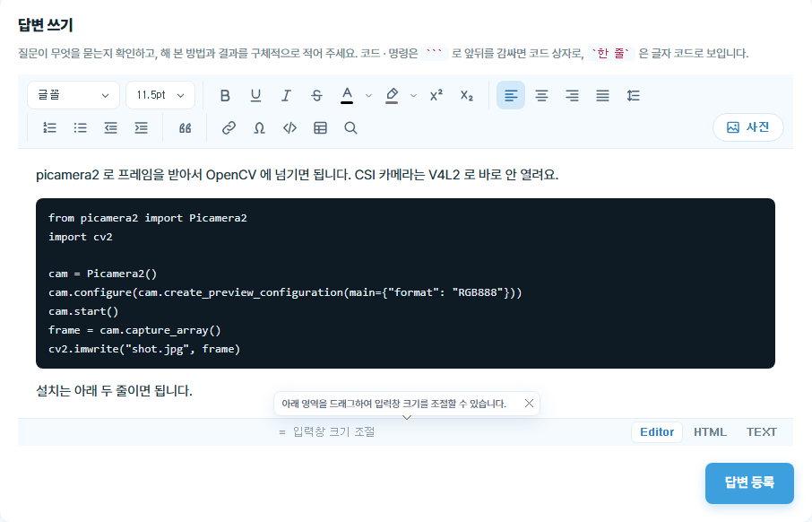Submit with the 답변 등록 button
Image resolution: width=812 pixels, height=522 pixels.
coord(749,483)
